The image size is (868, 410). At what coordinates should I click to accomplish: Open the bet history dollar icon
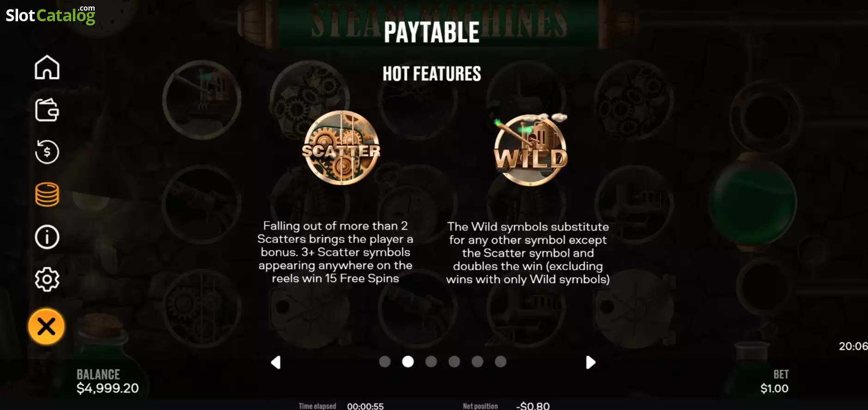pos(47,152)
